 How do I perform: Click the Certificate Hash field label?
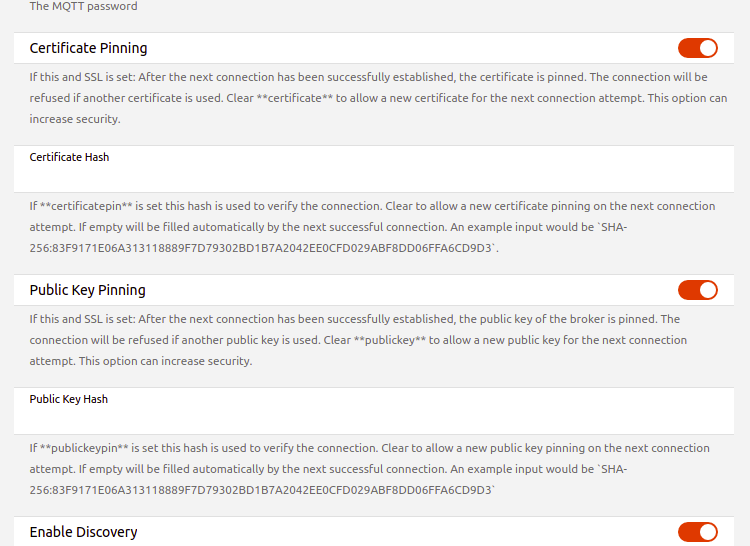point(69,157)
